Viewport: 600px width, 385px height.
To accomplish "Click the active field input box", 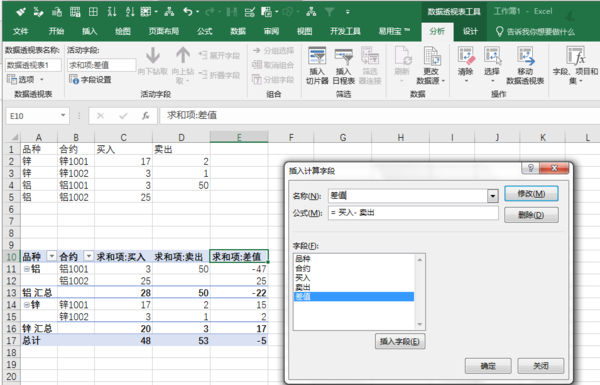I will pos(102,65).
